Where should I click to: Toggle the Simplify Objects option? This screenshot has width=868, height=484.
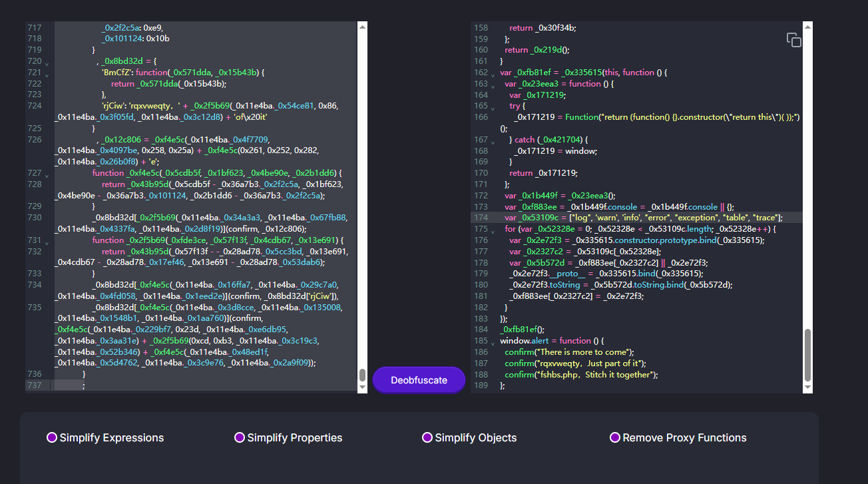click(427, 437)
